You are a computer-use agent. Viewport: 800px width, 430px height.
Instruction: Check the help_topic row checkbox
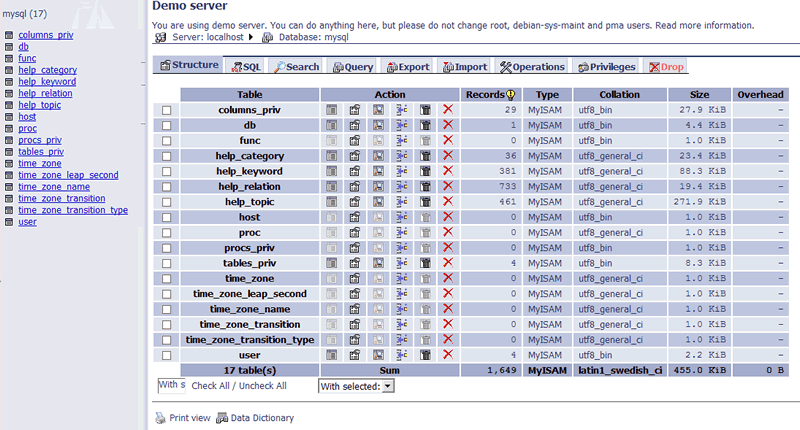point(166,202)
